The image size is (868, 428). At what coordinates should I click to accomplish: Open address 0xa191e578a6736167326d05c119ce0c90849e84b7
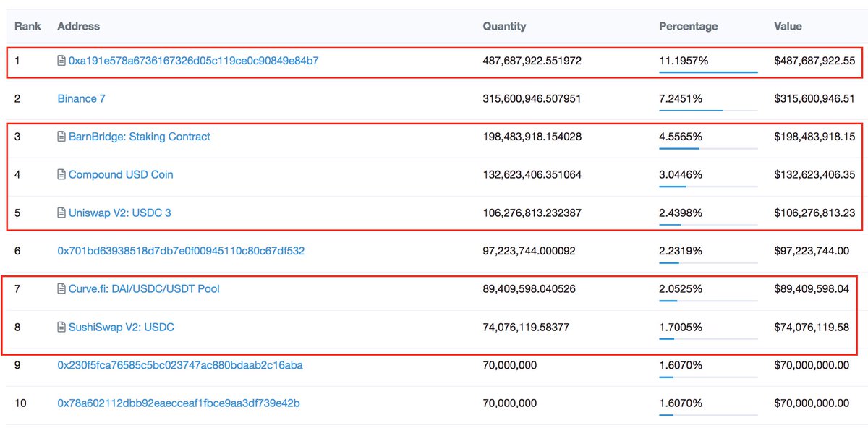tap(193, 61)
